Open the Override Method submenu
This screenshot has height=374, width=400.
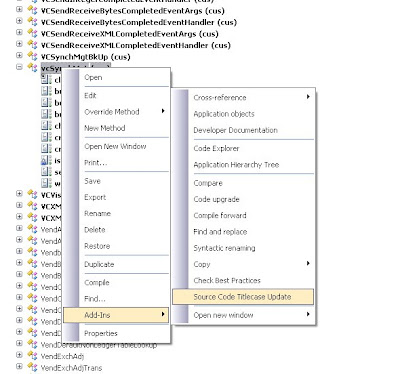coord(116,112)
